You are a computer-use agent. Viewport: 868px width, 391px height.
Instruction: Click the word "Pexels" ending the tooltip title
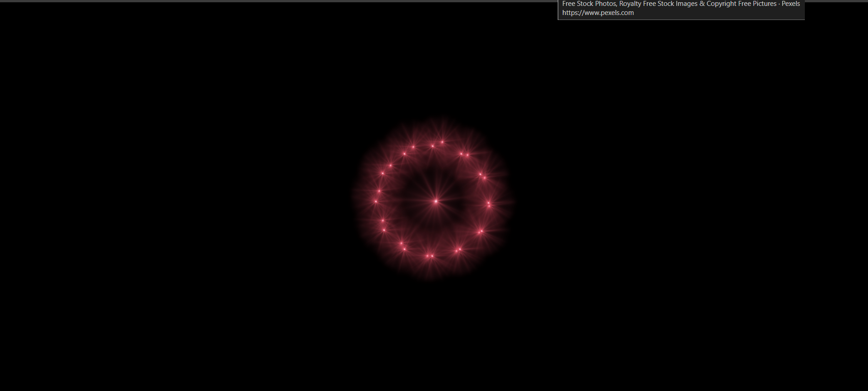[790, 4]
